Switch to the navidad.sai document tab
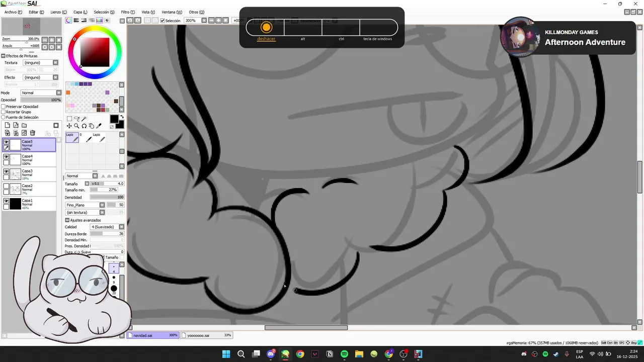 point(152,335)
